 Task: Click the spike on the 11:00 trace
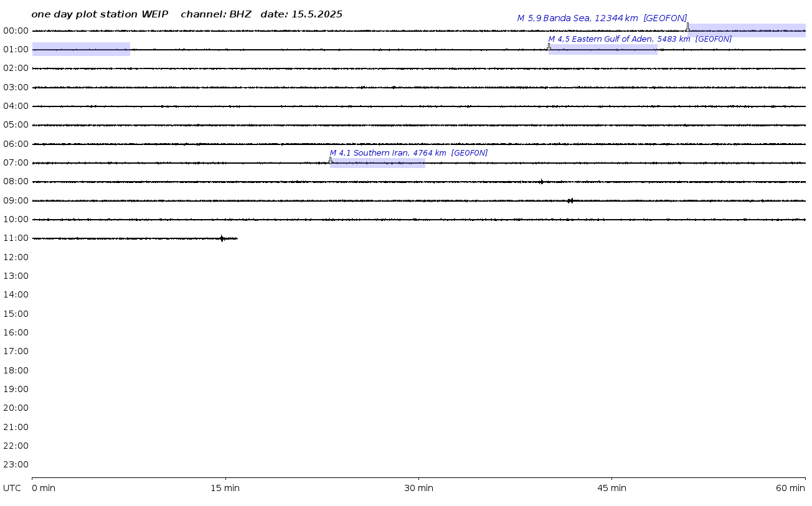222,238
